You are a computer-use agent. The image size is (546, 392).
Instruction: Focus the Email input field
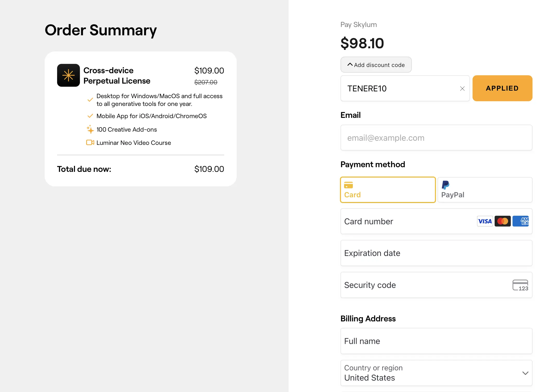point(436,138)
